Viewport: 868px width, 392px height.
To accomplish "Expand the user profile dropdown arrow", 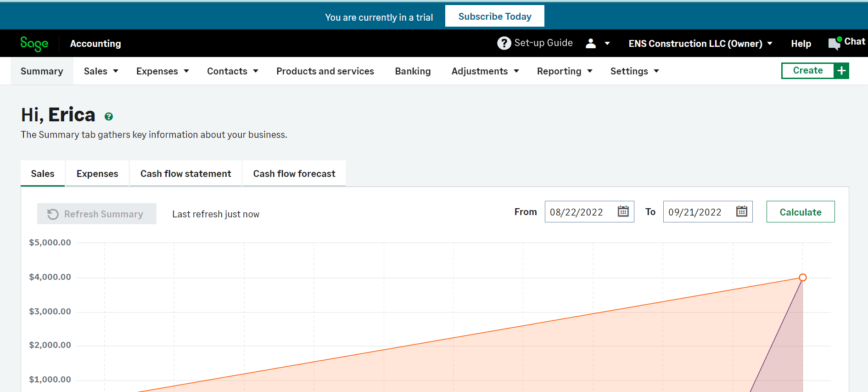I will (607, 44).
